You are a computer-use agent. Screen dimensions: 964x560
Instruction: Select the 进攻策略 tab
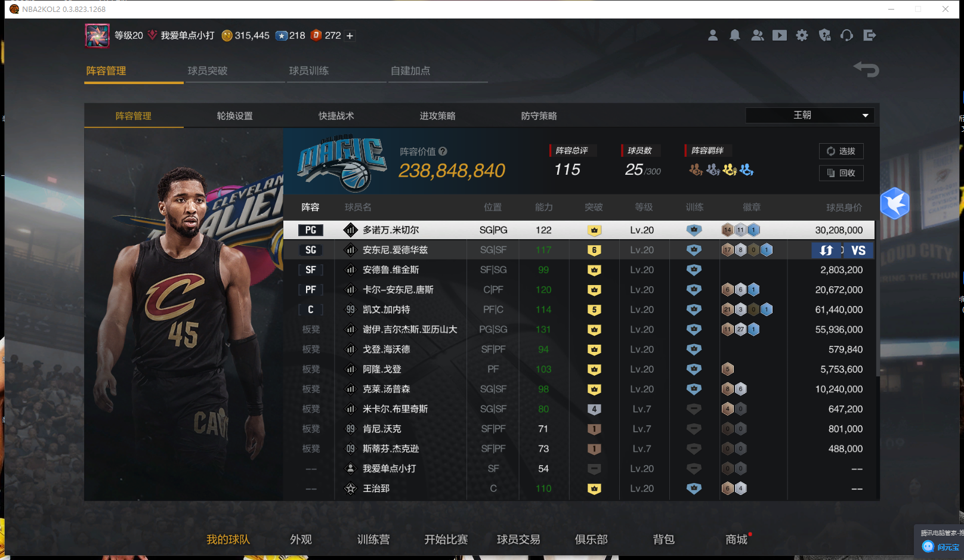437,116
